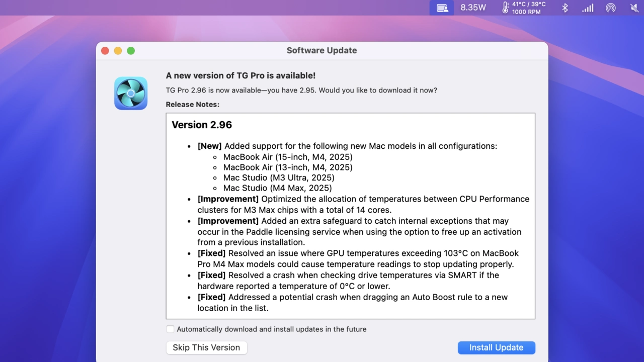Click the TG Pro fan app icon
The height and width of the screenshot is (362, 644).
[x=131, y=93]
